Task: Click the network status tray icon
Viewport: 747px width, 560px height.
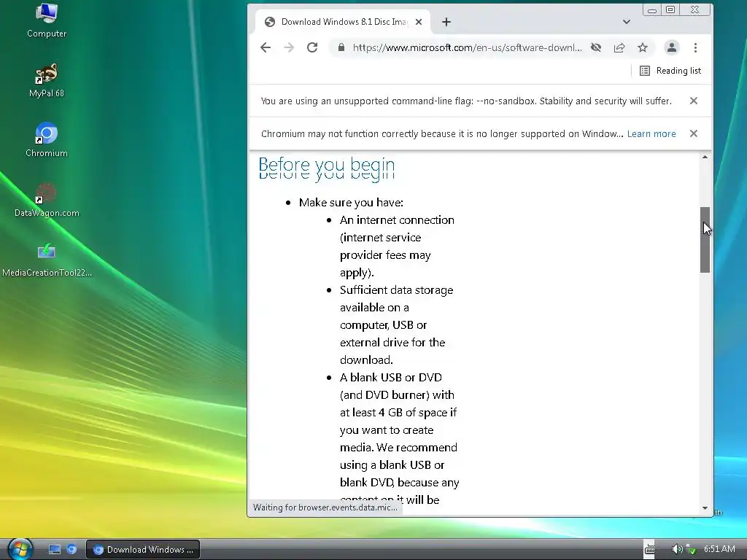Action: tap(692, 549)
